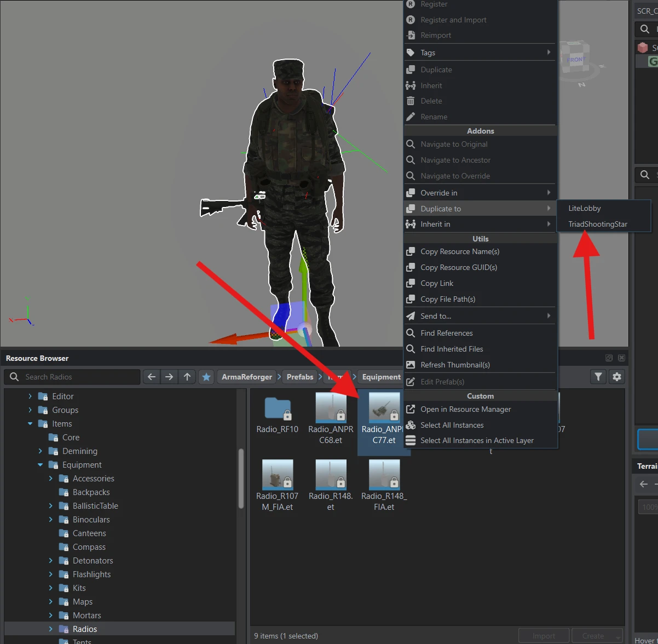Expand the Maps folder

[x=51, y=601]
